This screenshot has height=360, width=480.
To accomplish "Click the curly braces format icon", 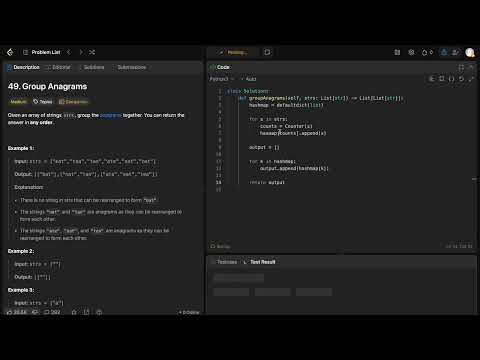I will (451, 79).
